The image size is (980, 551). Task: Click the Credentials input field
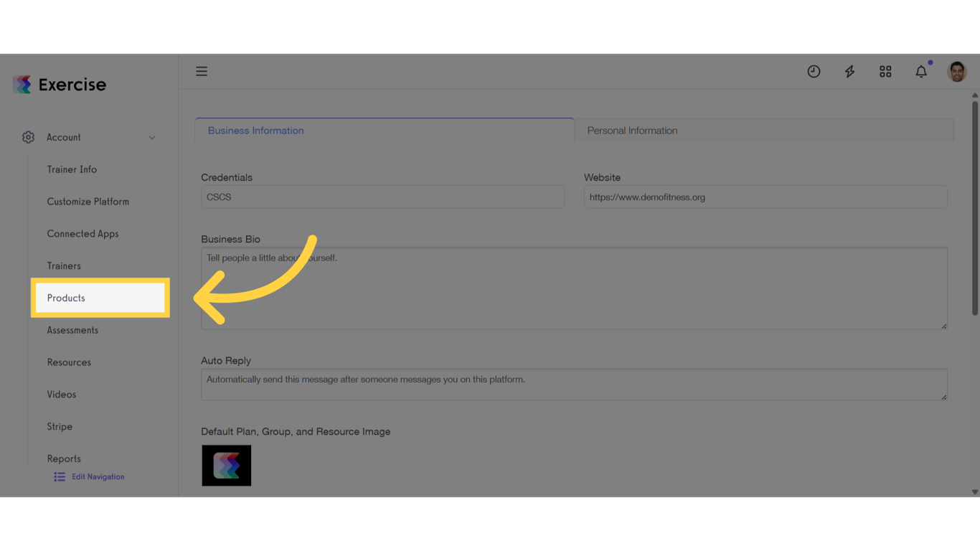(382, 197)
